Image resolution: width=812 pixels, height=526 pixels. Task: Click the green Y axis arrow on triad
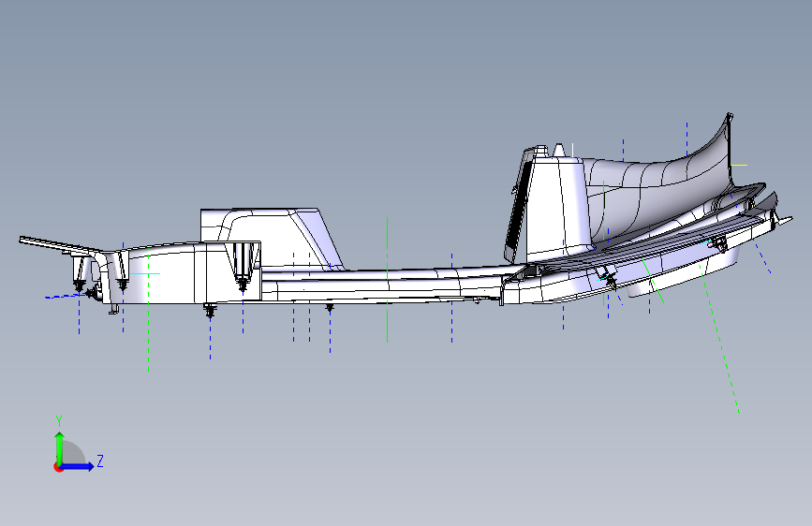pos(60,447)
